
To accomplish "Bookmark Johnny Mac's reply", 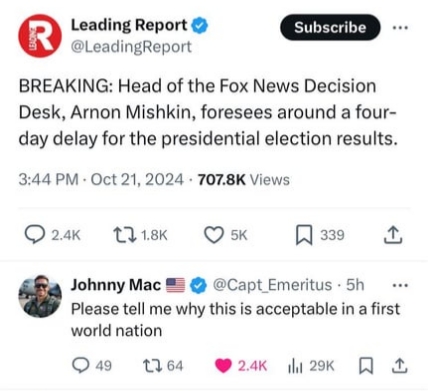I will [x=366, y=366].
